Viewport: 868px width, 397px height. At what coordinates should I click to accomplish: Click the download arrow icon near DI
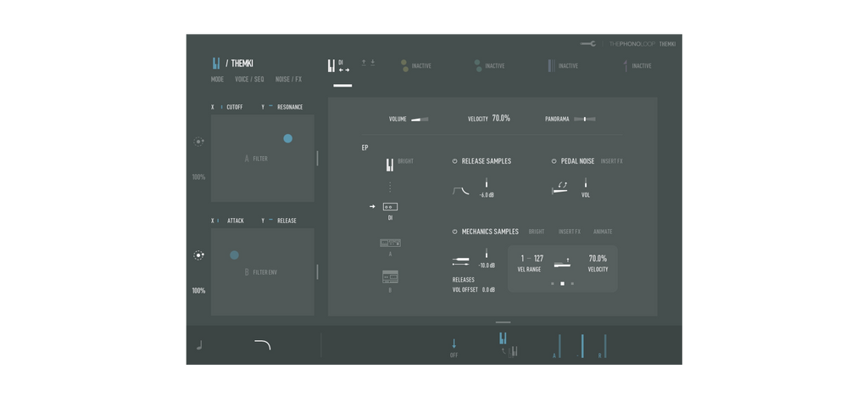(x=373, y=63)
